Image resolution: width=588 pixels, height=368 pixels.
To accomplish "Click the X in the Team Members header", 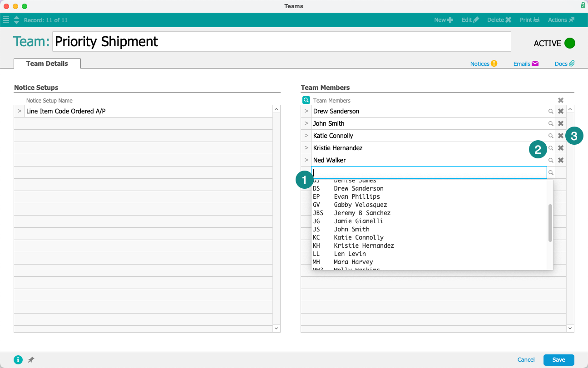I will pos(561,100).
